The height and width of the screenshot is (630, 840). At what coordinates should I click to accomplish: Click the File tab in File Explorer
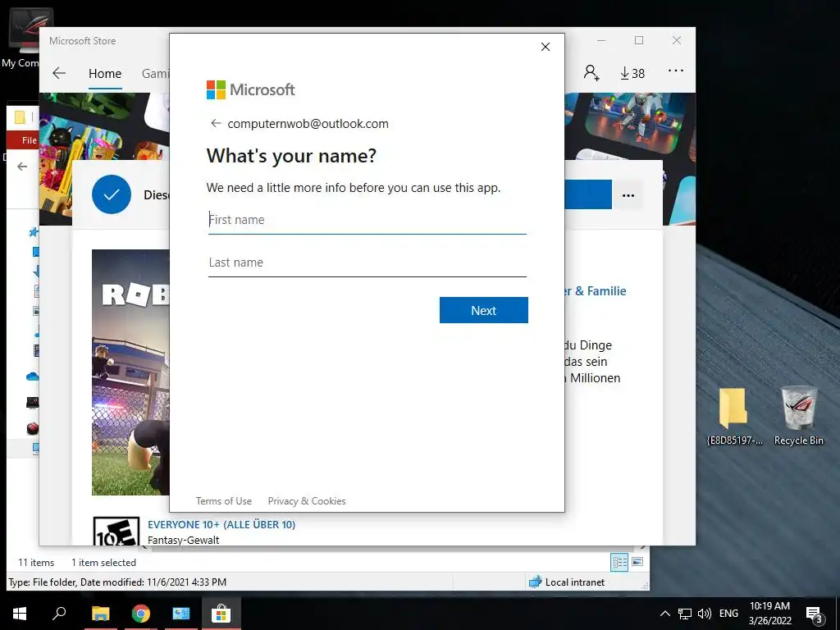[x=29, y=140]
